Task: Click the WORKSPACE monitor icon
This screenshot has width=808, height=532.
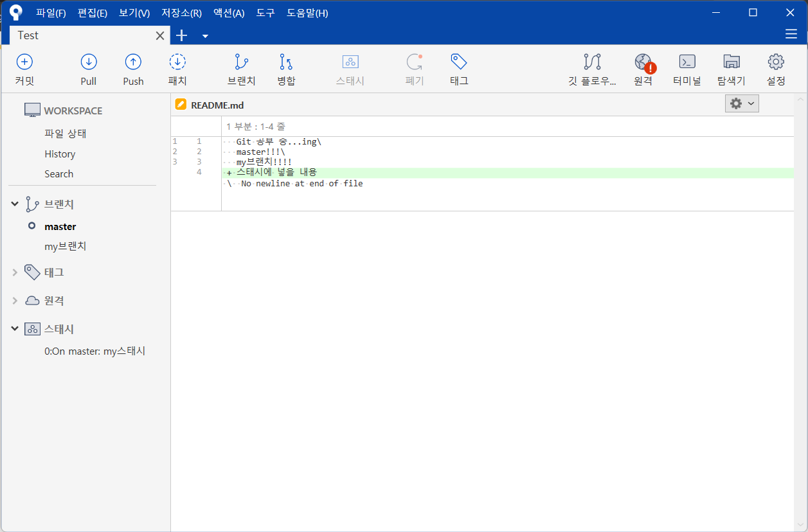Action: coord(32,111)
